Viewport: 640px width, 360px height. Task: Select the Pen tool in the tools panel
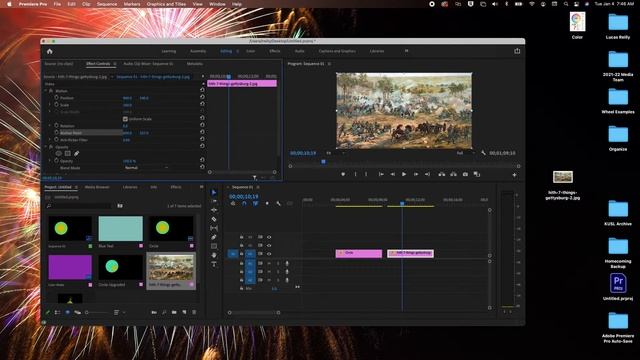[214, 237]
